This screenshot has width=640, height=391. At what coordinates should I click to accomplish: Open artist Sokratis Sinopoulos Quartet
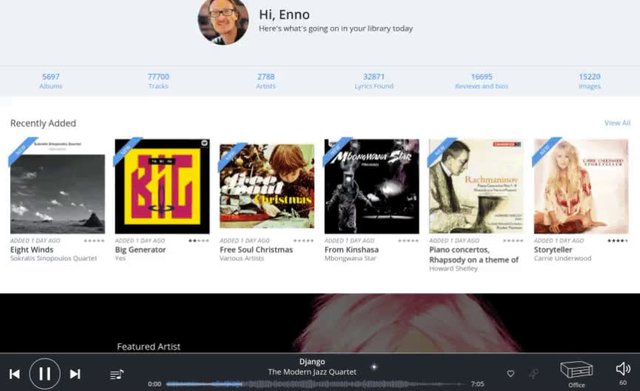(x=53, y=258)
